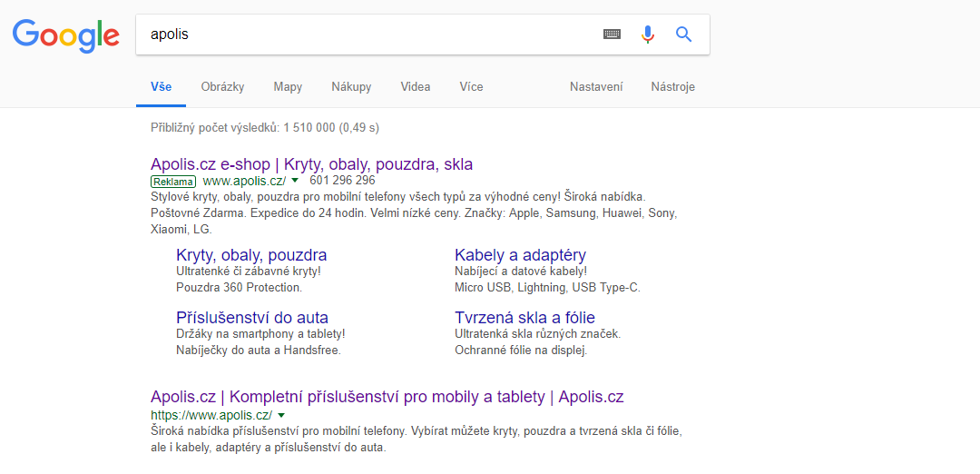Click the Google logo
980x474 pixels.
[x=65, y=35]
